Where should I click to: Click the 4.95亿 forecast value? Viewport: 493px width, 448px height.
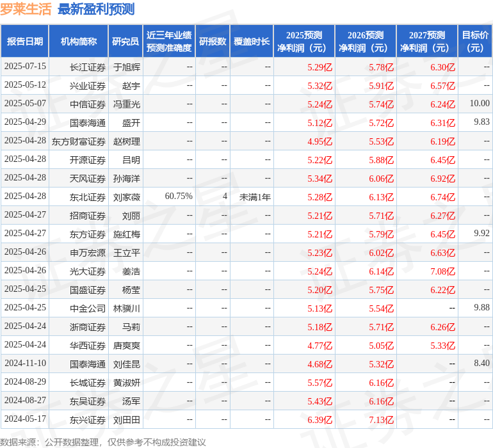point(319,141)
